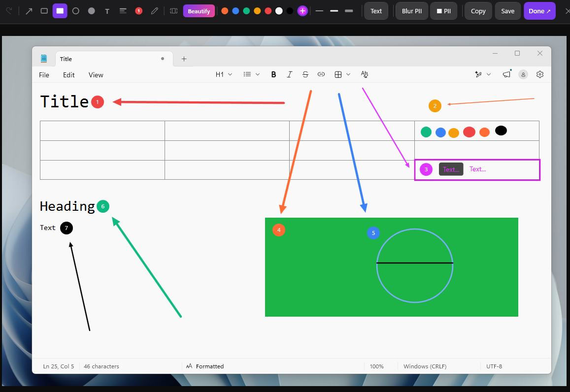This screenshot has width=570, height=392.
Task: Maximize the Notepad window
Action: pyautogui.click(x=517, y=53)
